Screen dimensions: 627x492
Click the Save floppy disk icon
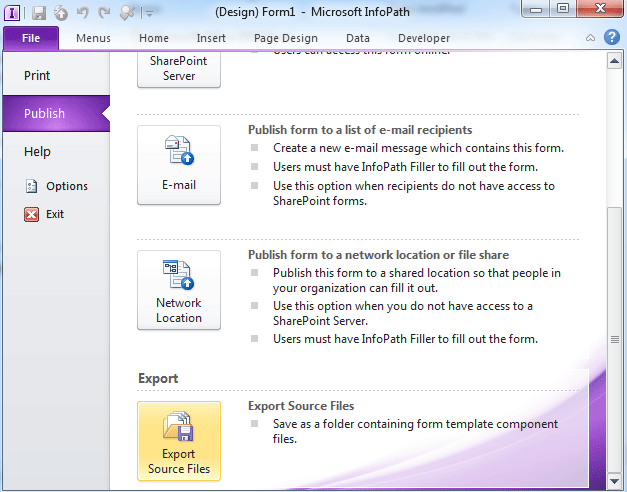click(39, 13)
